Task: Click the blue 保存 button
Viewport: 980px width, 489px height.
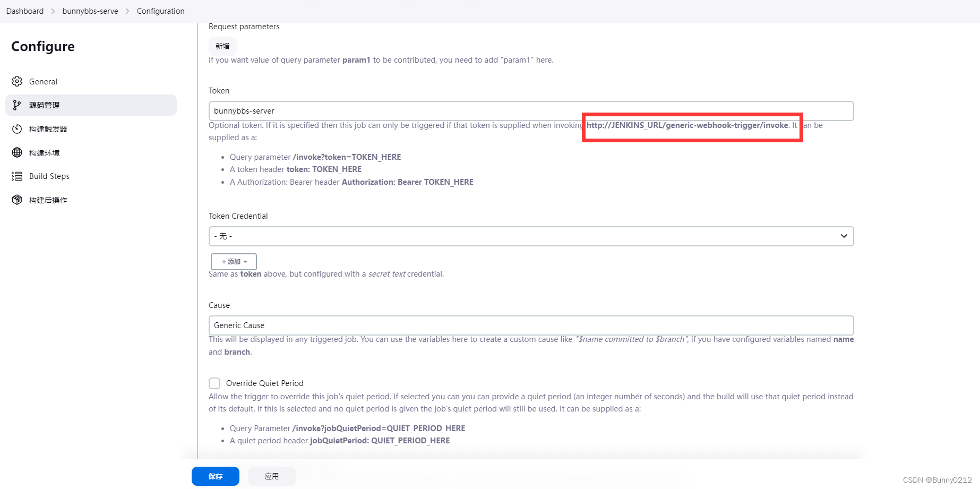Action: click(x=216, y=476)
